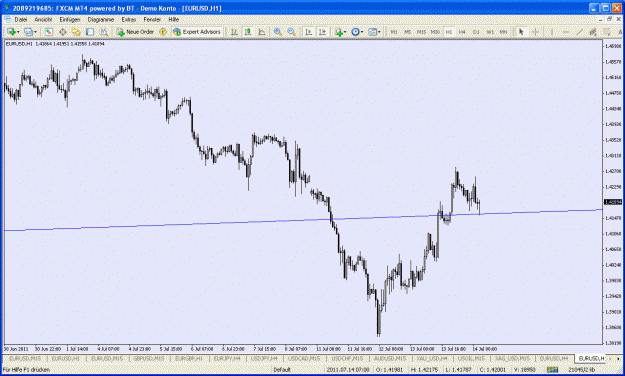Open the Fenster menu
The image size is (625, 376).
point(152,19)
